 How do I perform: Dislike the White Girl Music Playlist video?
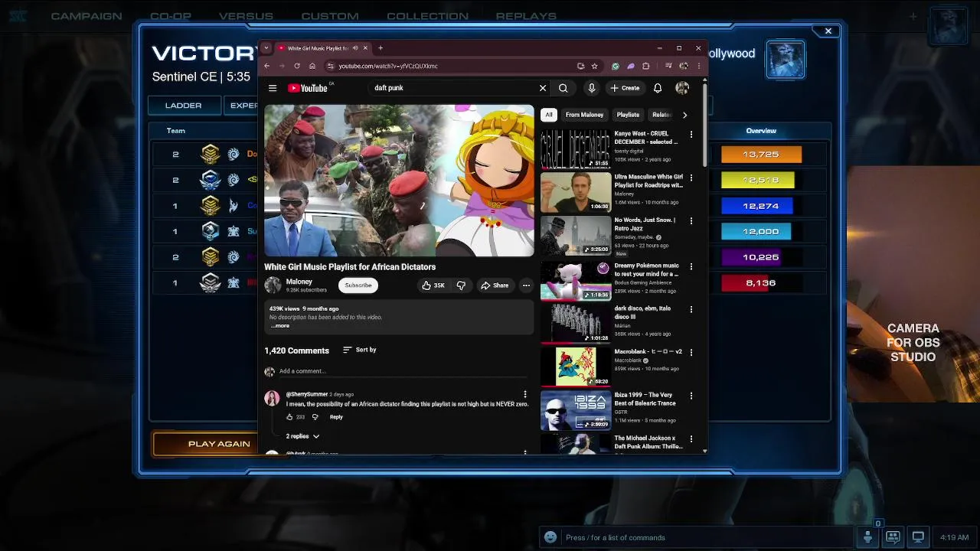461,285
